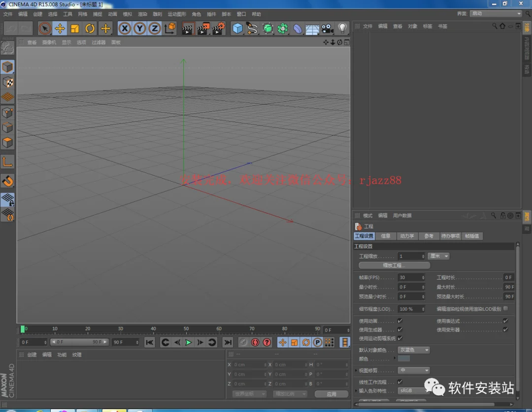The image size is (532, 412).
Task: Play the animation forward
Action: click(188, 343)
